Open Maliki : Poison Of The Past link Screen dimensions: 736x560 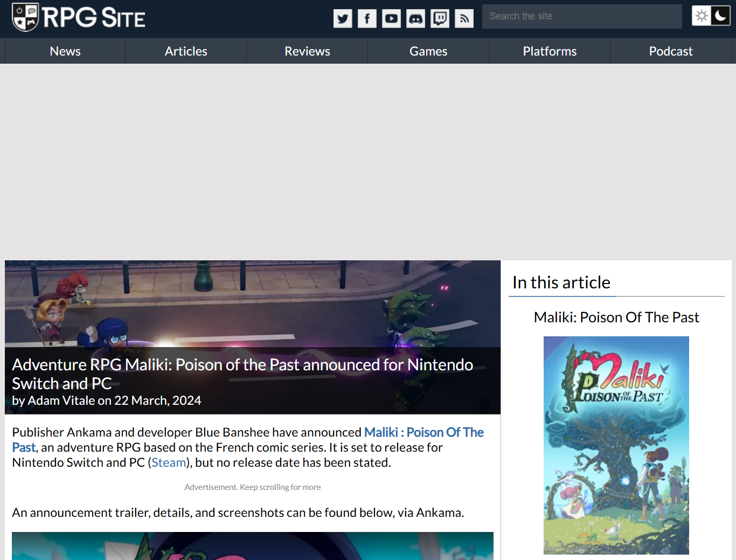(423, 432)
